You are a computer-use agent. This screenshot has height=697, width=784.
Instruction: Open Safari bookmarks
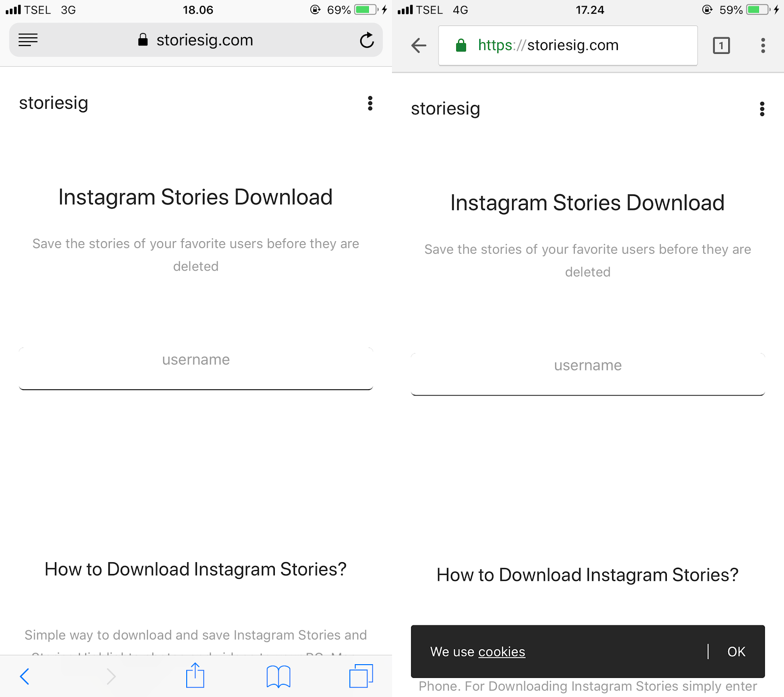(278, 676)
